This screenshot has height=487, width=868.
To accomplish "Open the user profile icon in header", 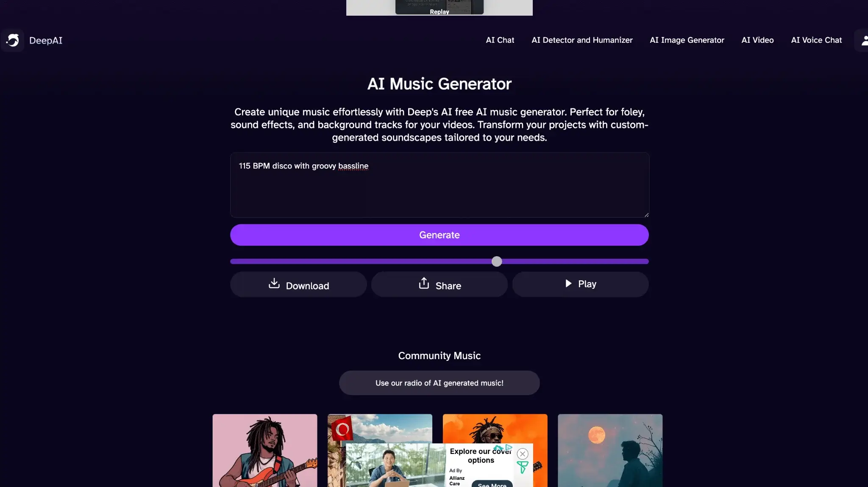I will (x=864, y=40).
